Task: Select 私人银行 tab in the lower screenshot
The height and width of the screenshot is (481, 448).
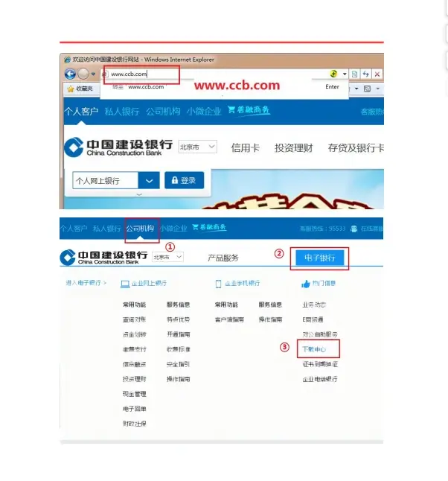Action: click(x=106, y=229)
